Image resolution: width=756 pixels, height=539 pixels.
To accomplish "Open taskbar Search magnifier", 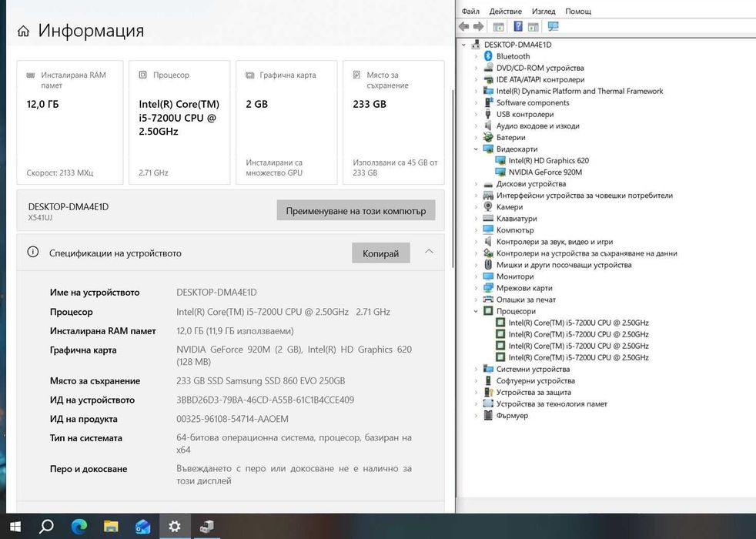I will coord(46,527).
